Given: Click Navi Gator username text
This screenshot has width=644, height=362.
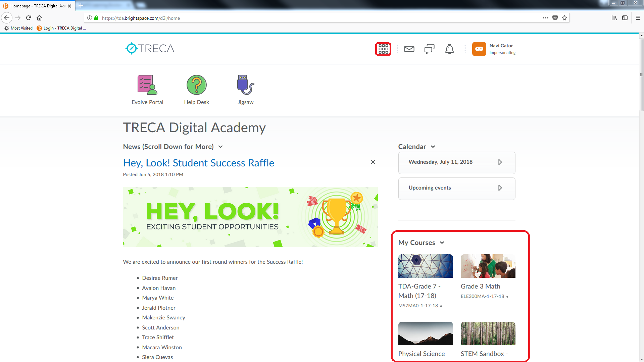Looking at the screenshot, I should click(x=501, y=46).
